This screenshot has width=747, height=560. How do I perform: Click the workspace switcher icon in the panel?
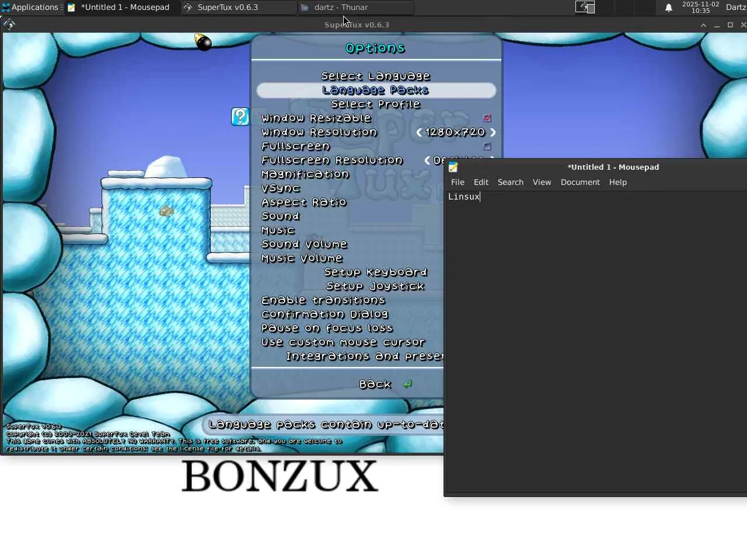pos(585,8)
